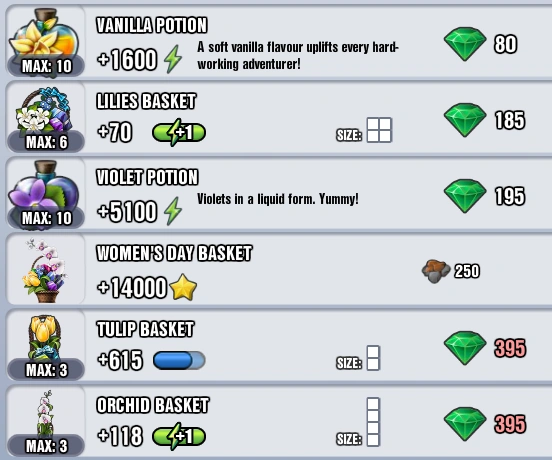552x460 pixels.
Task: Click the green gem next to 185
Action: [465, 120]
